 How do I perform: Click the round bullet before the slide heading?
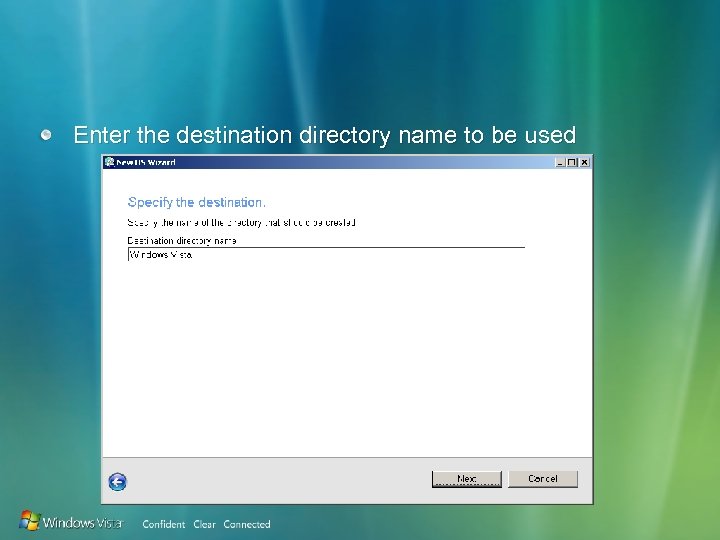coord(46,135)
